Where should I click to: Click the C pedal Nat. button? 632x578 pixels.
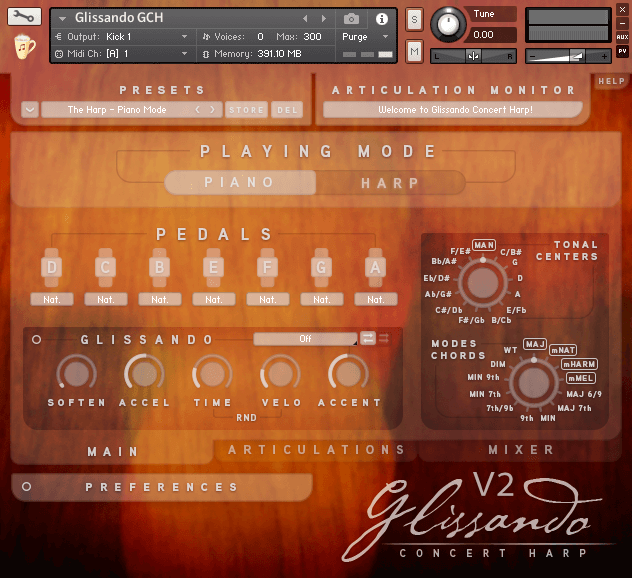(x=106, y=299)
